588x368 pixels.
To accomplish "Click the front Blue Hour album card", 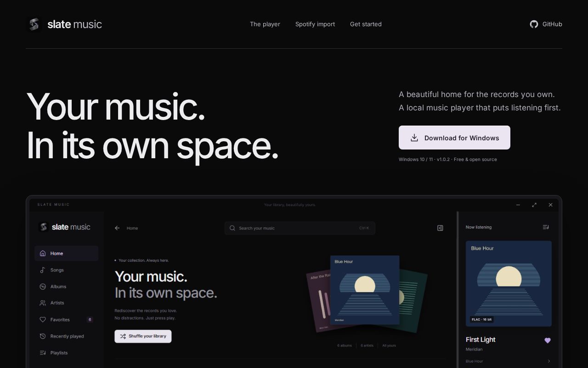I will pos(365,290).
